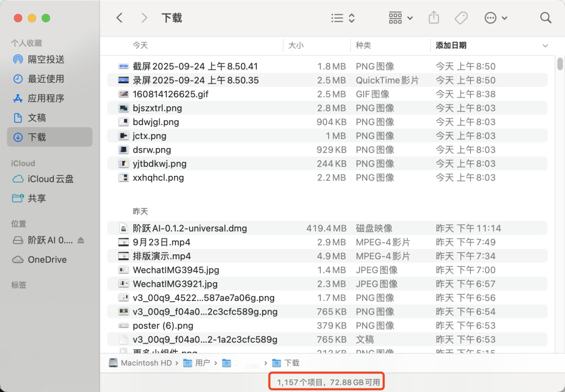Click the vertical scrollbar thumb
The width and height of the screenshot is (565, 392).
coord(560,64)
